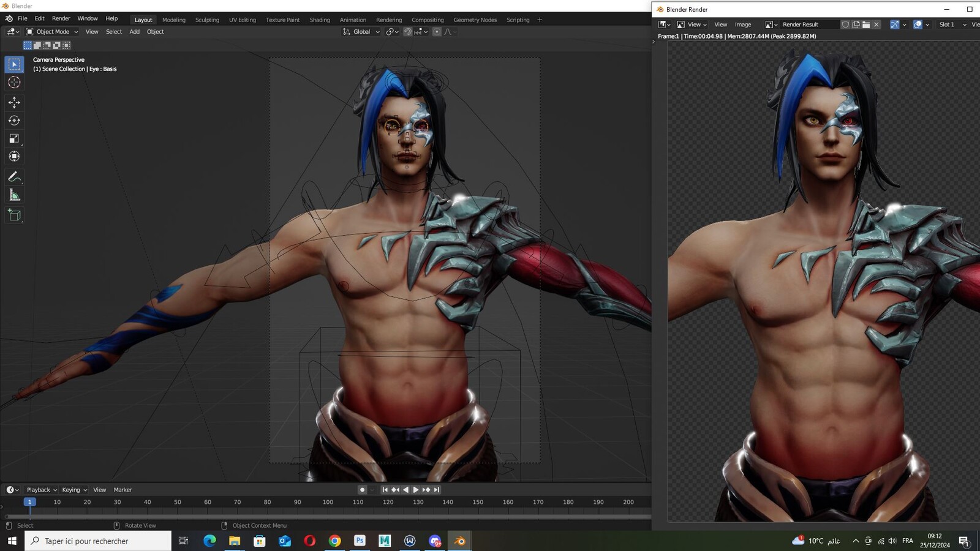Toggle proportional editing in viewport header

click(437, 32)
